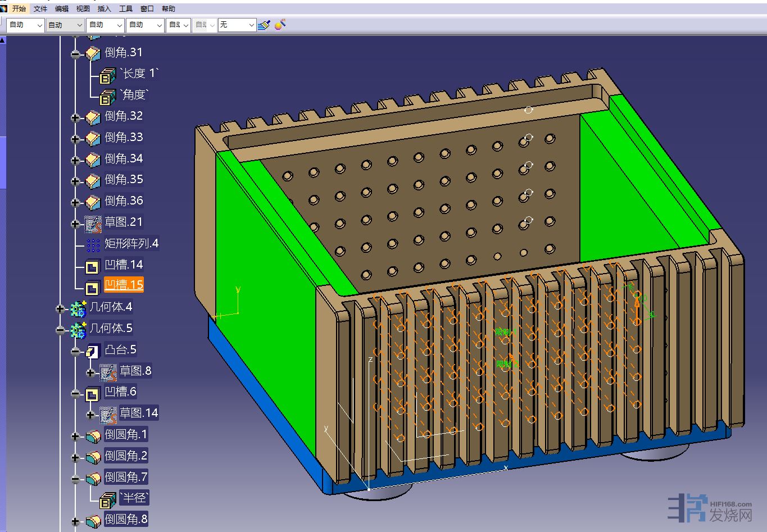This screenshot has height=532, width=767.
Task: Select the 凹槽.14 pocket icon
Action: click(93, 266)
